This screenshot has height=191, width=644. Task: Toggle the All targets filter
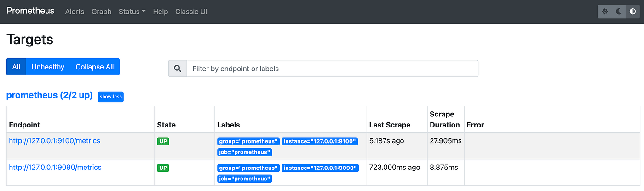tap(16, 67)
